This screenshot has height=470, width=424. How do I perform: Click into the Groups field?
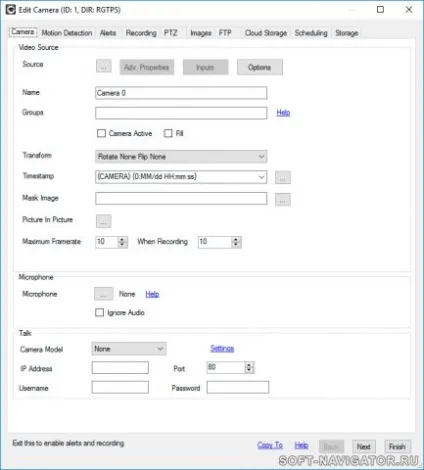(181, 113)
